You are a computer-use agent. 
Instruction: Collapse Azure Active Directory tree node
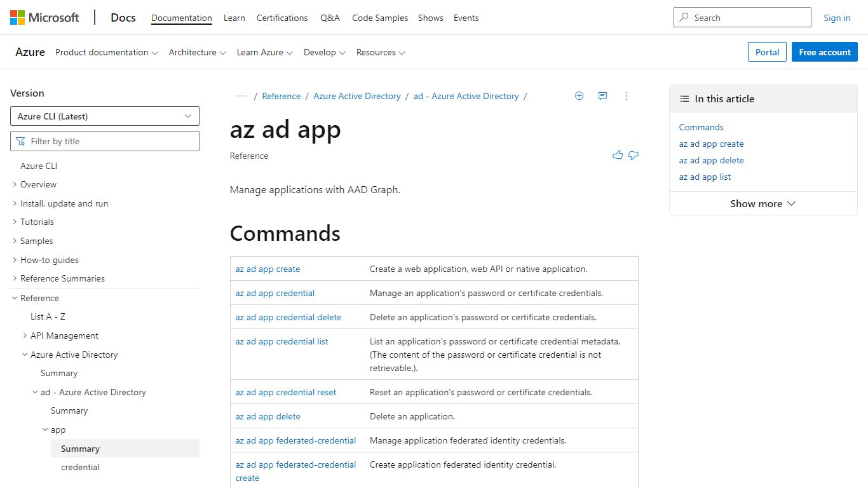point(25,355)
